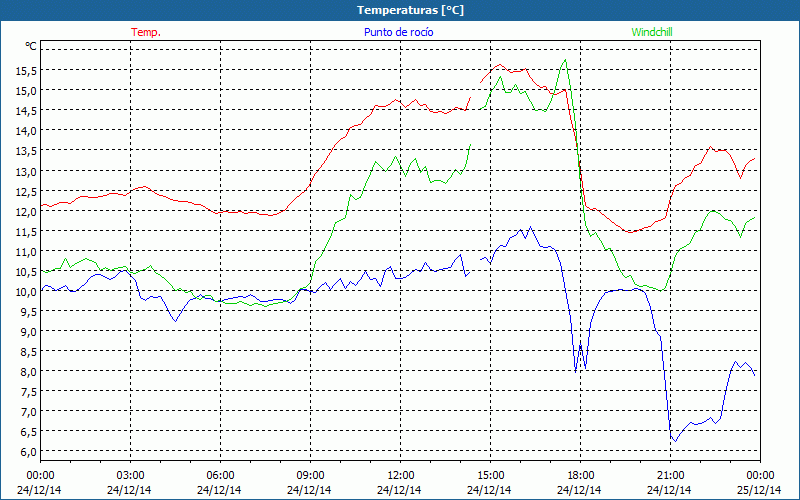Click the green 'Windchill' legend label
The image size is (800, 500).
tap(652, 32)
